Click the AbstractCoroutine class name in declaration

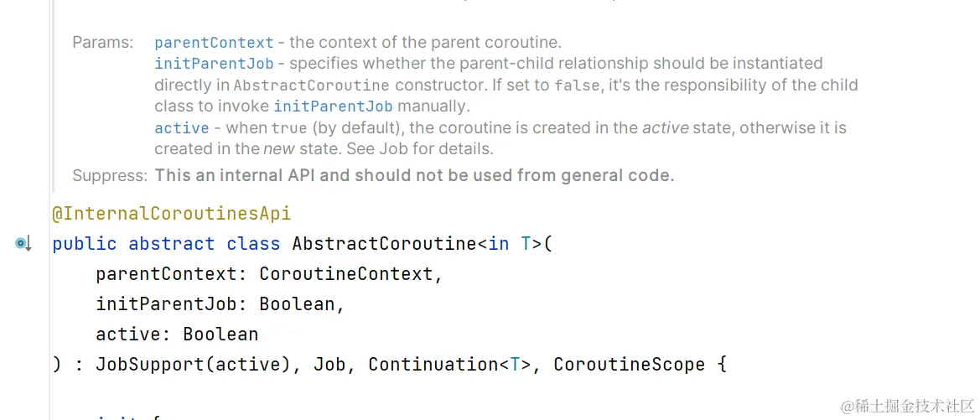point(384,244)
